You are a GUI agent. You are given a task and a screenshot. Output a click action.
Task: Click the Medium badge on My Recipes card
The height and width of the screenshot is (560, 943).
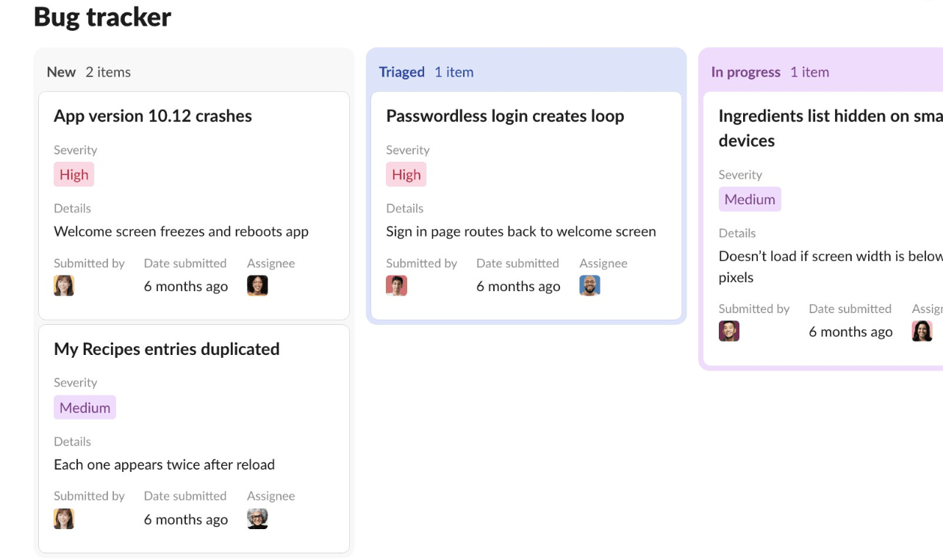click(85, 407)
